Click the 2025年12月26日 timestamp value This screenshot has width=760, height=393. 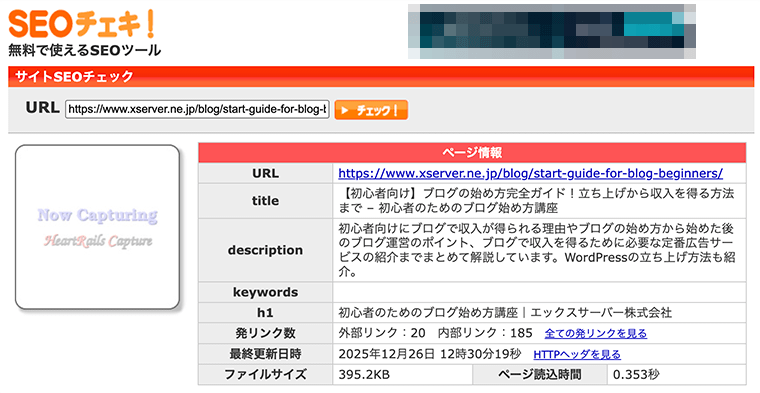pyautogui.click(x=429, y=354)
